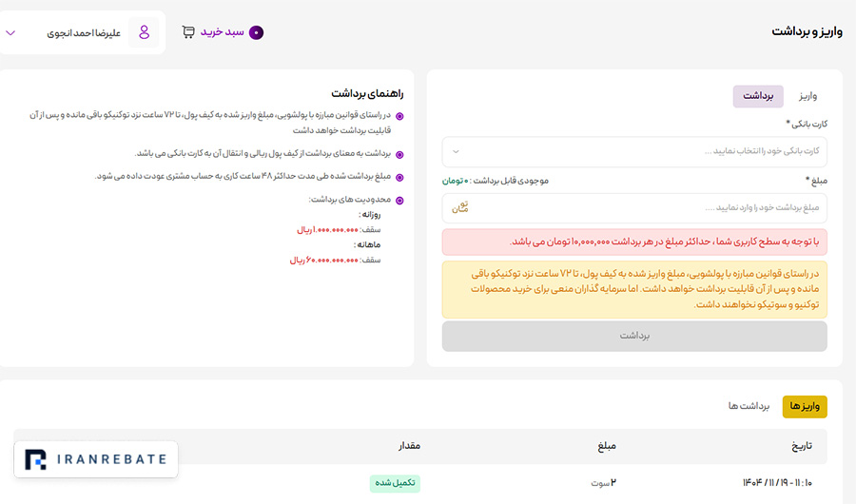856x504 pixels.
Task: Click the واریز و برداشت page title
Action: 807,31
